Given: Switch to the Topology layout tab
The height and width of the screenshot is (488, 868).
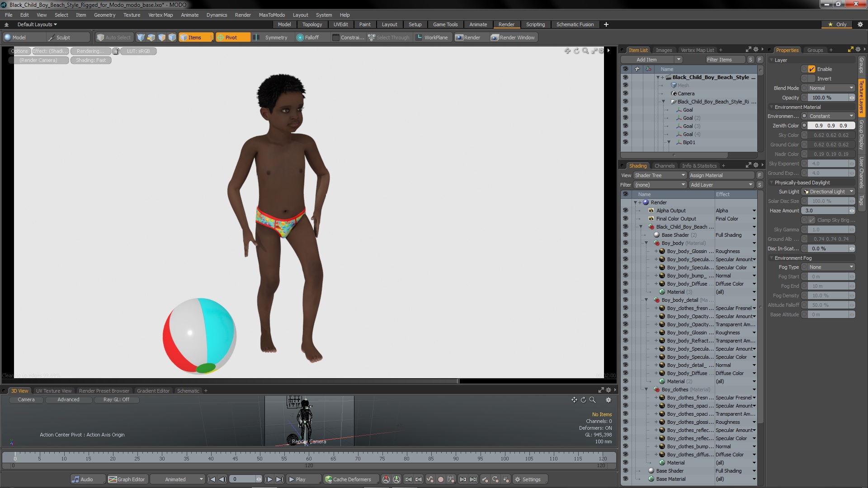Looking at the screenshot, I should coord(312,24).
